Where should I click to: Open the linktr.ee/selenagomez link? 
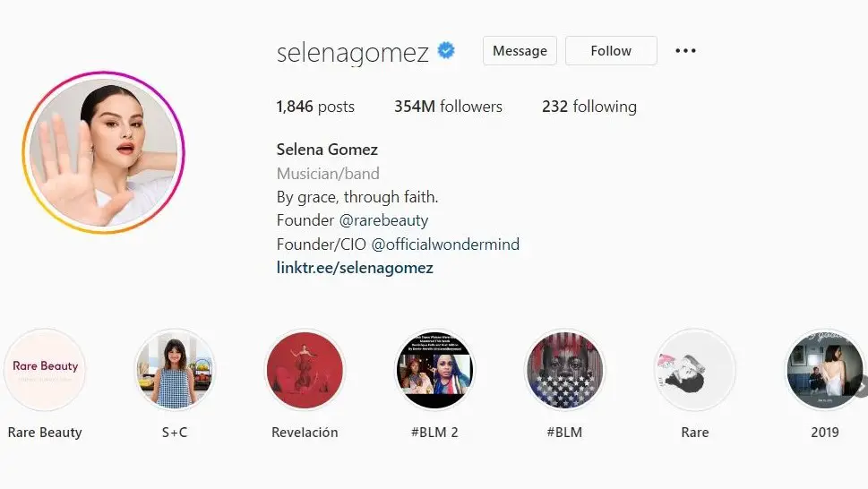tap(355, 269)
